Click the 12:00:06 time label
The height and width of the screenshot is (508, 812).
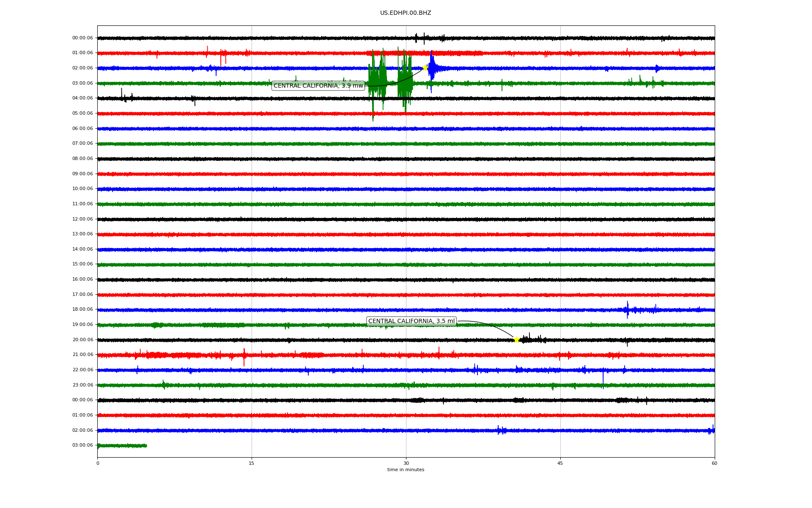[82, 219]
